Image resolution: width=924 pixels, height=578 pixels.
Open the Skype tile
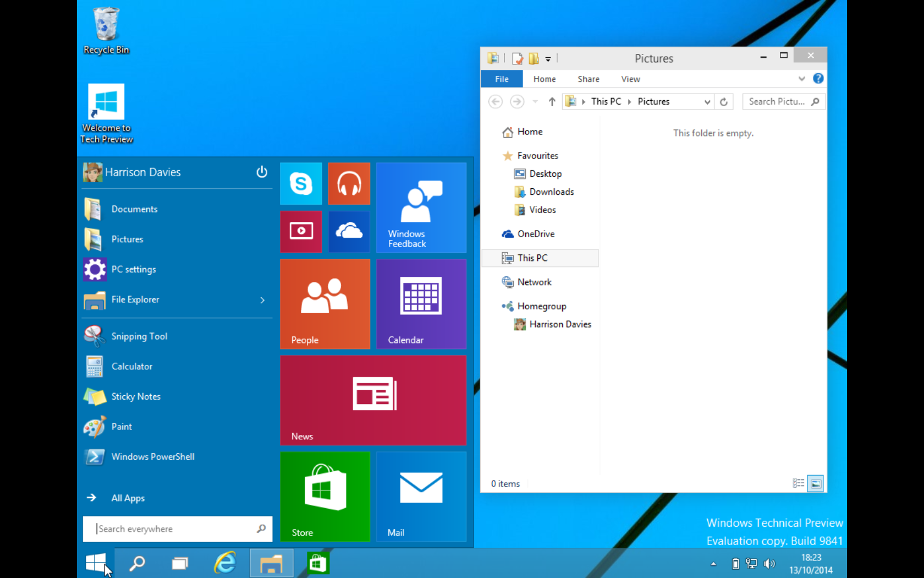301,184
